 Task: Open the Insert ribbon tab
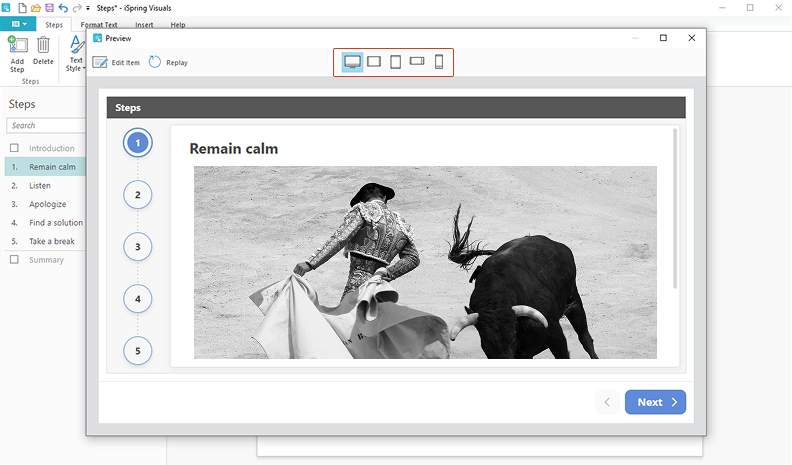point(144,24)
